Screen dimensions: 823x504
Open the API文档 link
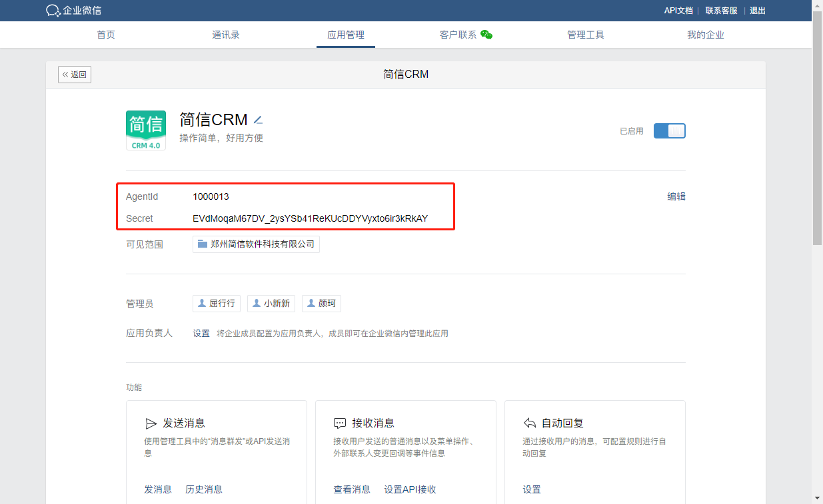point(678,11)
